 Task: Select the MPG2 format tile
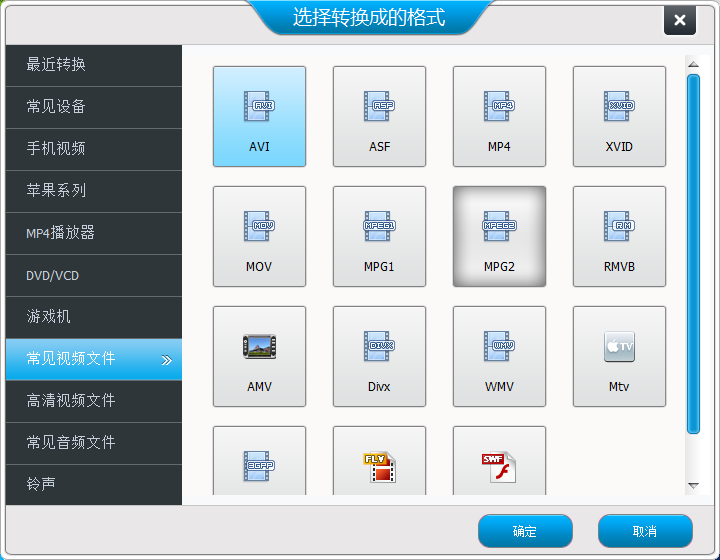(x=499, y=236)
